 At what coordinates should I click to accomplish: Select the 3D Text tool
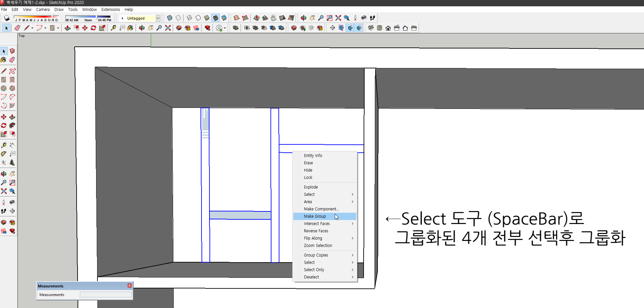coord(12,163)
